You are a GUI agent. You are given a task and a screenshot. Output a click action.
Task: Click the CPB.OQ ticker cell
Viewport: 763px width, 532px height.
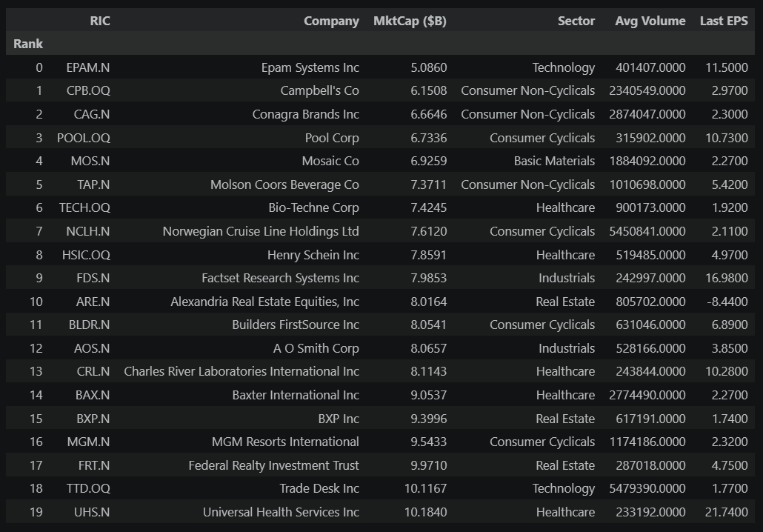pos(88,90)
